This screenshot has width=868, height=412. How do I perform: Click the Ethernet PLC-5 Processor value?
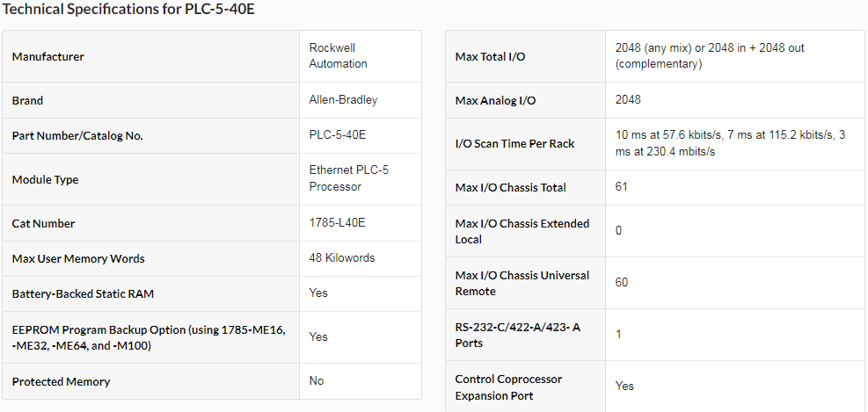tap(349, 178)
